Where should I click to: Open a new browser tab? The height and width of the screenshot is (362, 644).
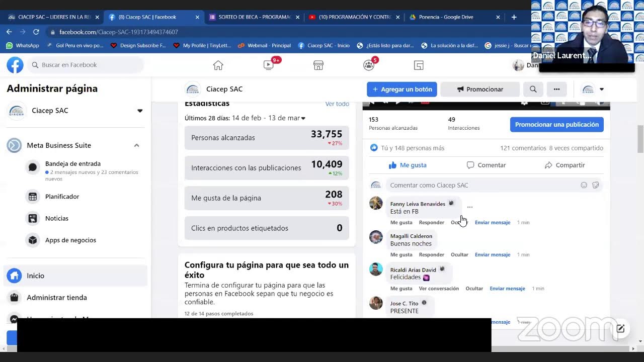514,17
